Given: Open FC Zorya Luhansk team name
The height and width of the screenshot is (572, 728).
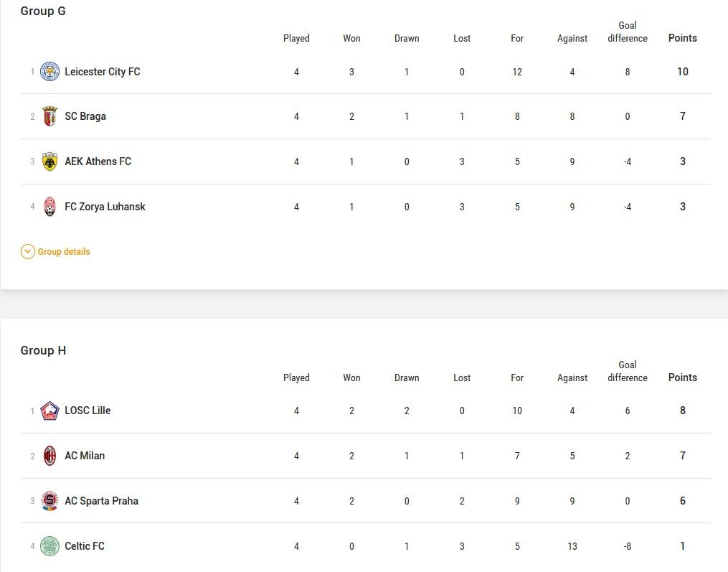Looking at the screenshot, I should coord(105,206).
